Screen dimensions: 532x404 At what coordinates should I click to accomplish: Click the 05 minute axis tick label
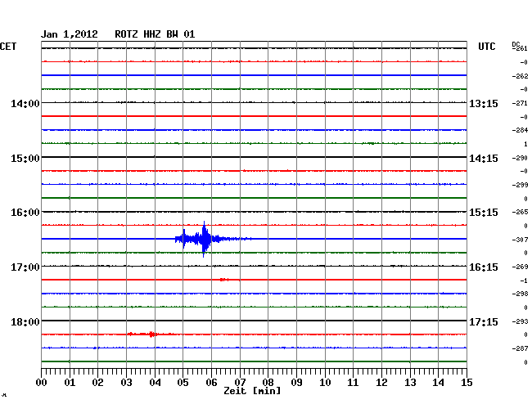tap(183, 382)
